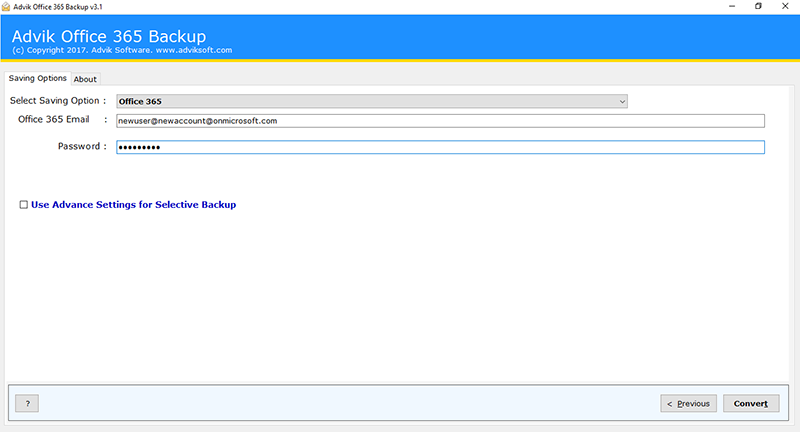Click the Advik Office 365 Backup header title
Screen dimensions: 800x432
click(x=109, y=36)
